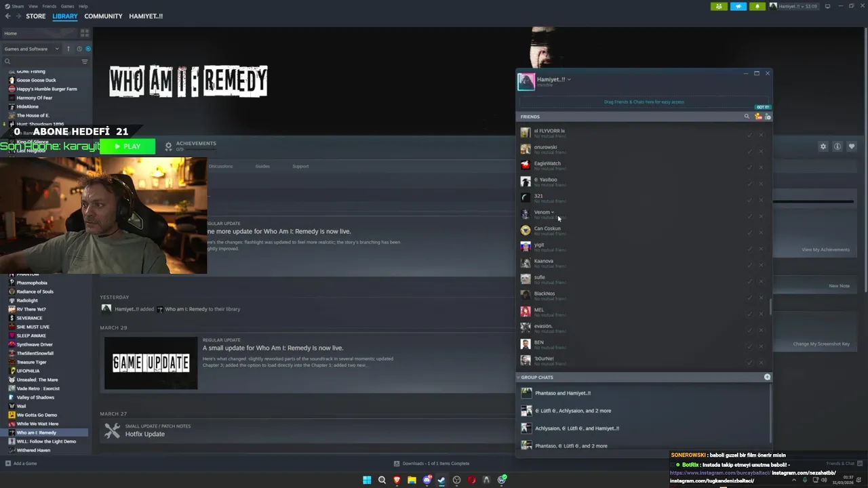Open the Games menu
Image resolution: width=868 pixels, height=488 pixels.
coord(67,6)
